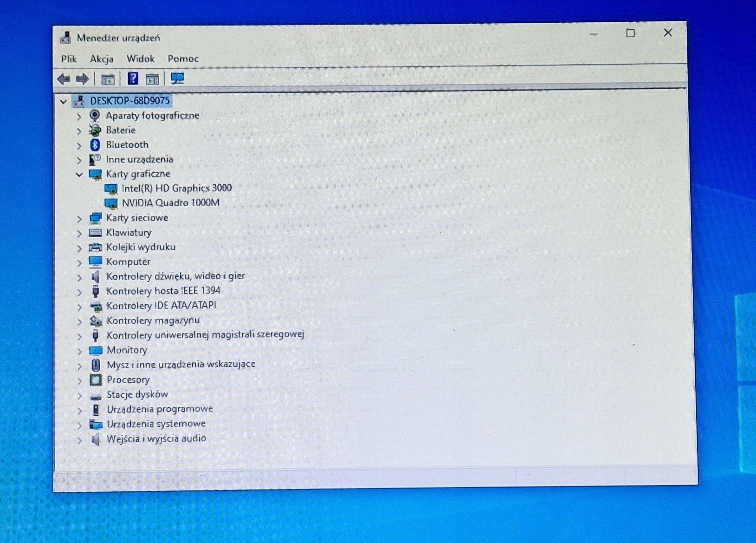Open the Pomoc menu
Image resolution: width=756 pixels, height=543 pixels.
[183, 59]
